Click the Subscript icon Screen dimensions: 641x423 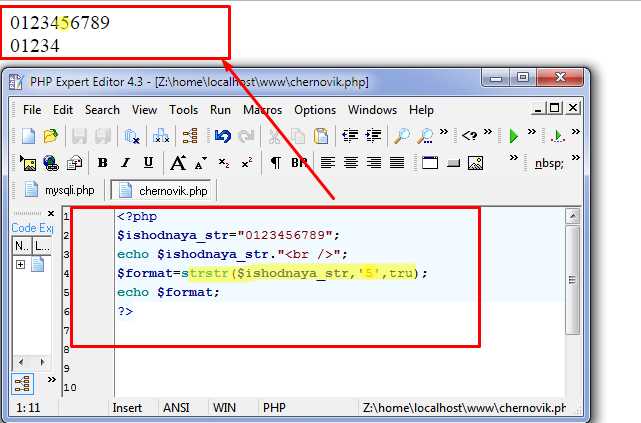224,163
